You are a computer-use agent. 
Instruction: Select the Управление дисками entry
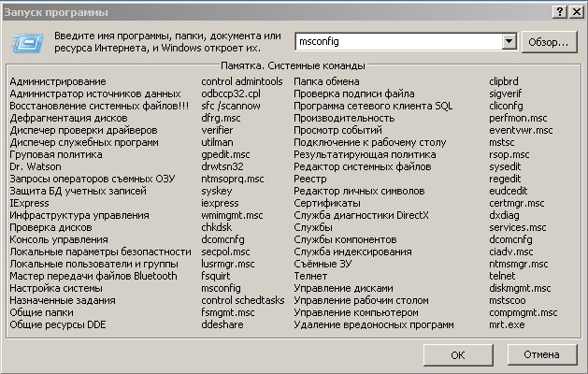pos(337,289)
